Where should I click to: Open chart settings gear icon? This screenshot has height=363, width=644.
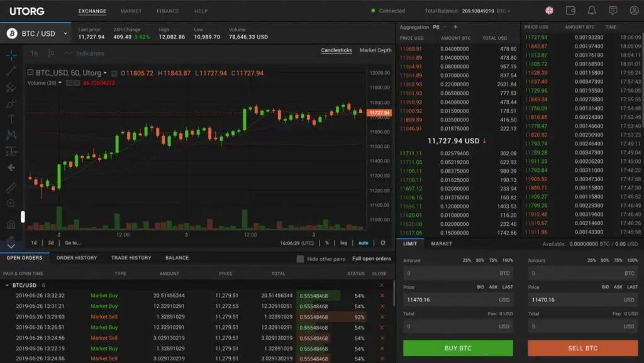point(383,243)
